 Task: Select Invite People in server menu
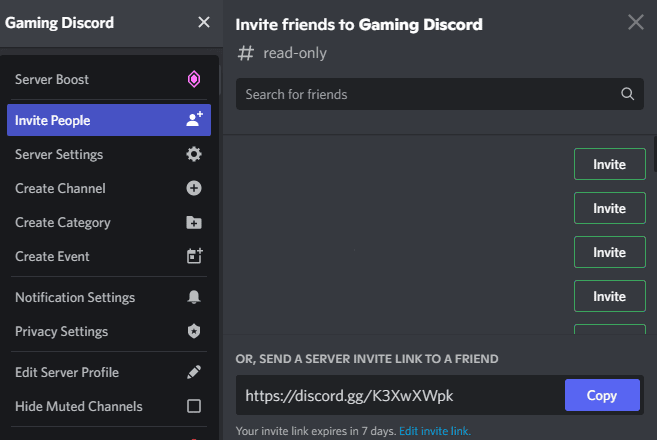tap(109, 120)
